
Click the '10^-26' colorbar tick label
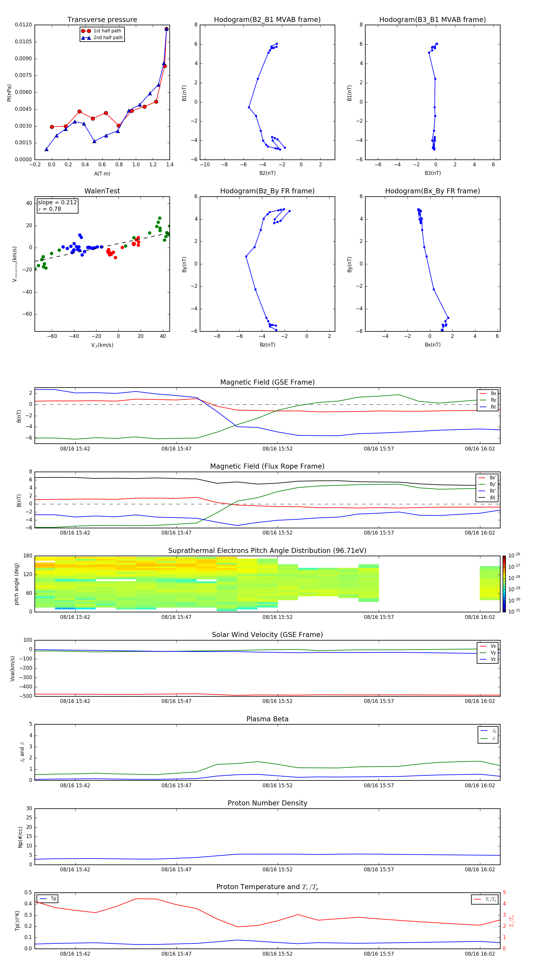tap(514, 555)
